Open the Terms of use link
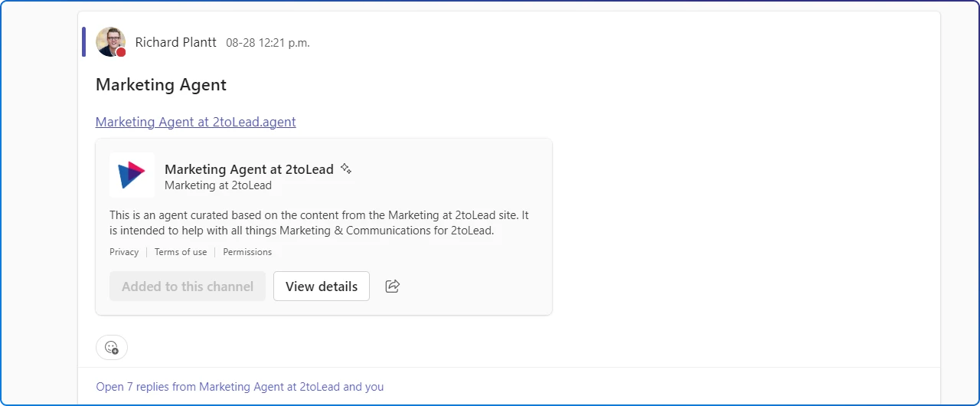980x406 pixels. 181,252
